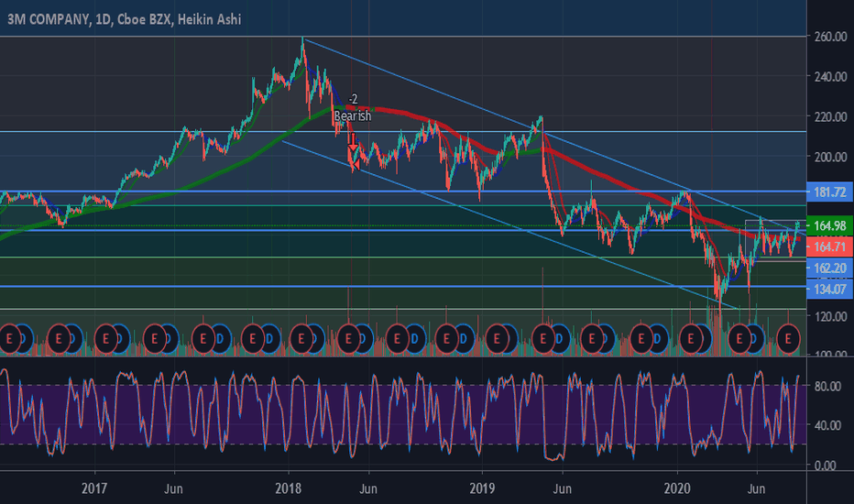Click the Jun label between 2017 and 2018
The image size is (854, 504).
(x=173, y=488)
